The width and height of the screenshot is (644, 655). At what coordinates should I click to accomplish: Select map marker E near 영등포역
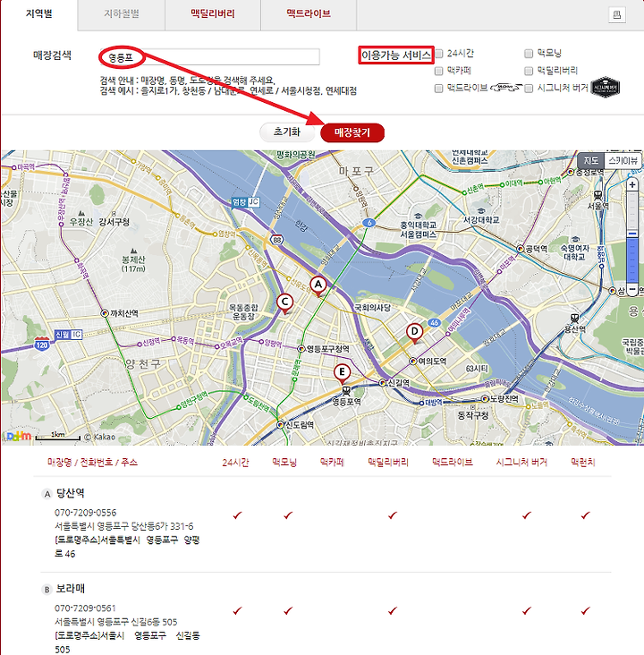tap(342, 374)
